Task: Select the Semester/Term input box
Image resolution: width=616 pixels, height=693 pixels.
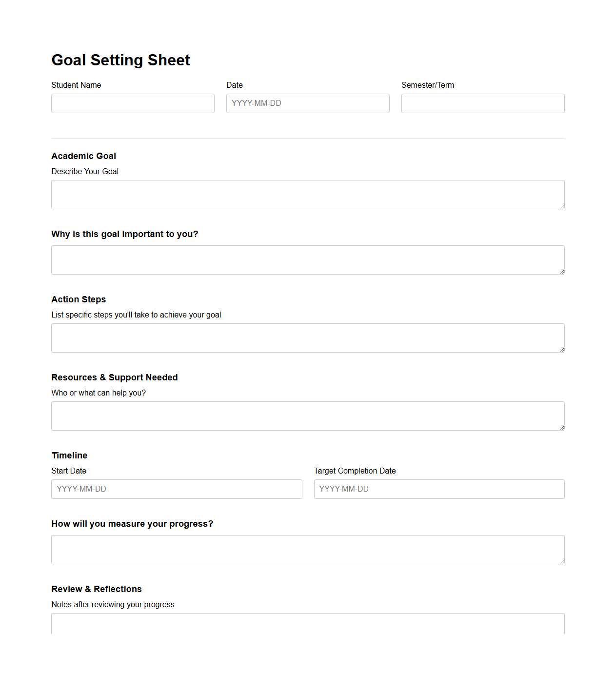Action: click(x=482, y=103)
